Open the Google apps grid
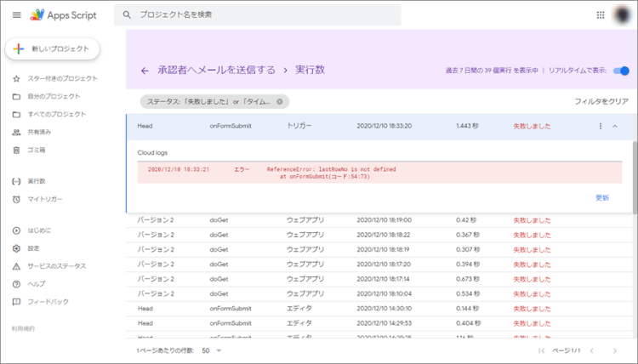 601,14
